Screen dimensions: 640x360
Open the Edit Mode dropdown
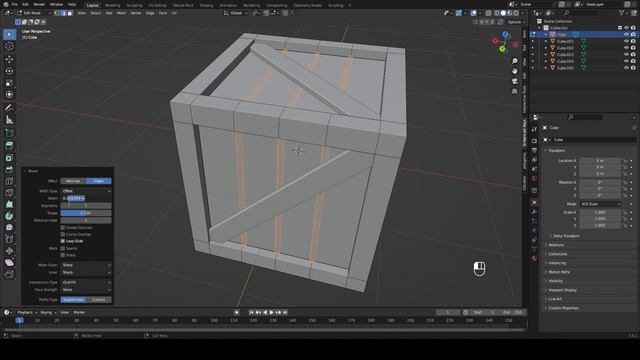click(34, 13)
